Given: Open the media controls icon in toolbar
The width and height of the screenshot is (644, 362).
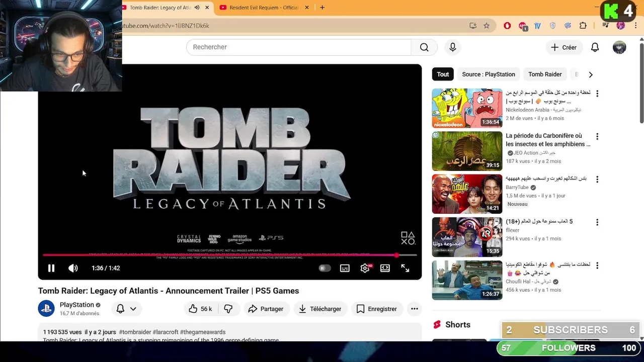Looking at the screenshot, I should point(605,26).
